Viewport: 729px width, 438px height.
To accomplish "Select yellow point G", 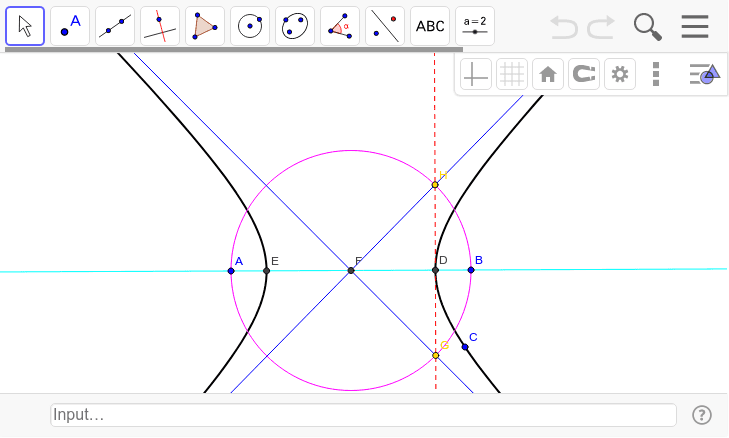I will click(436, 356).
